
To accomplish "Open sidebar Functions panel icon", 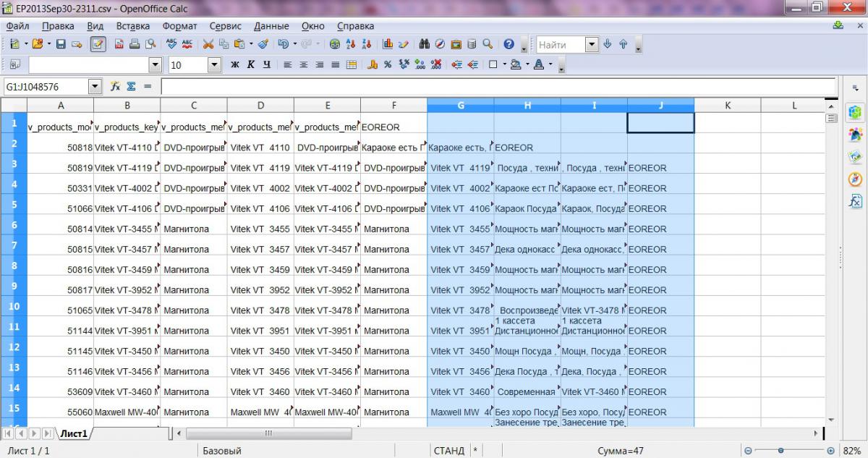I will click(x=855, y=200).
